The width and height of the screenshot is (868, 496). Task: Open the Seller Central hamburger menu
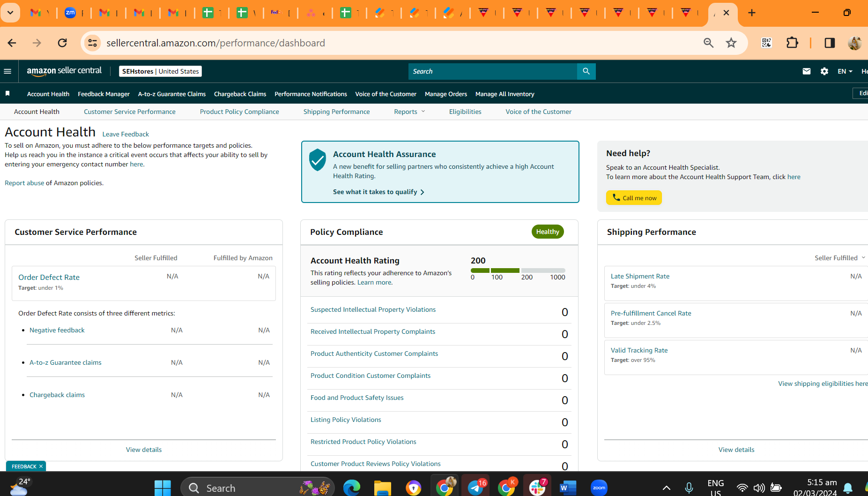[7, 71]
